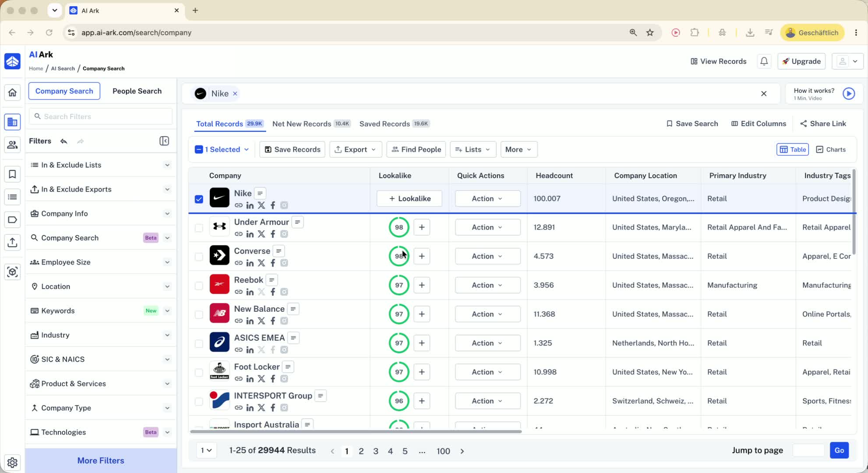
Task: Open Nike's LinkedIn icon
Action: (x=250, y=205)
